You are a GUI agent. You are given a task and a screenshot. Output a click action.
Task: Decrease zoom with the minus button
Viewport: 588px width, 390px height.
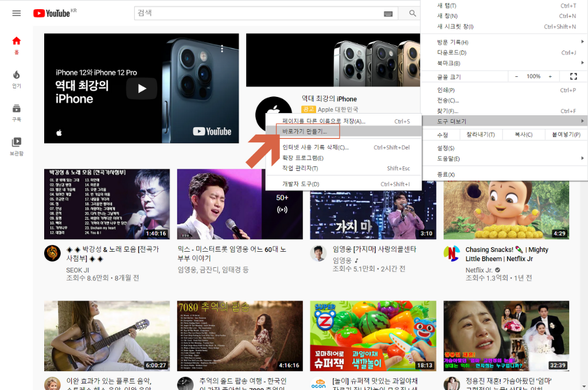(x=516, y=76)
